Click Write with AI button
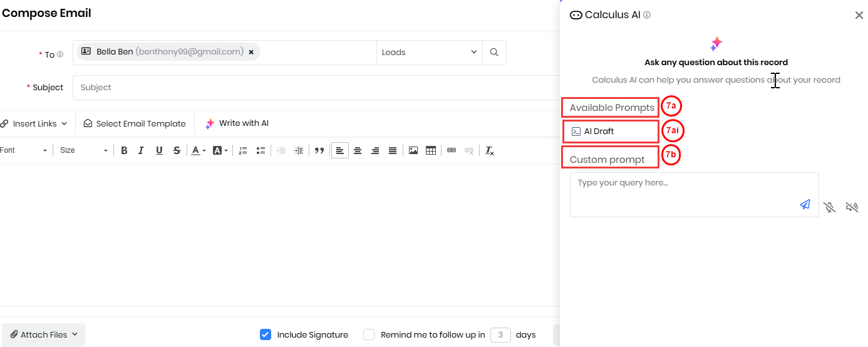868x347 pixels. tap(237, 123)
